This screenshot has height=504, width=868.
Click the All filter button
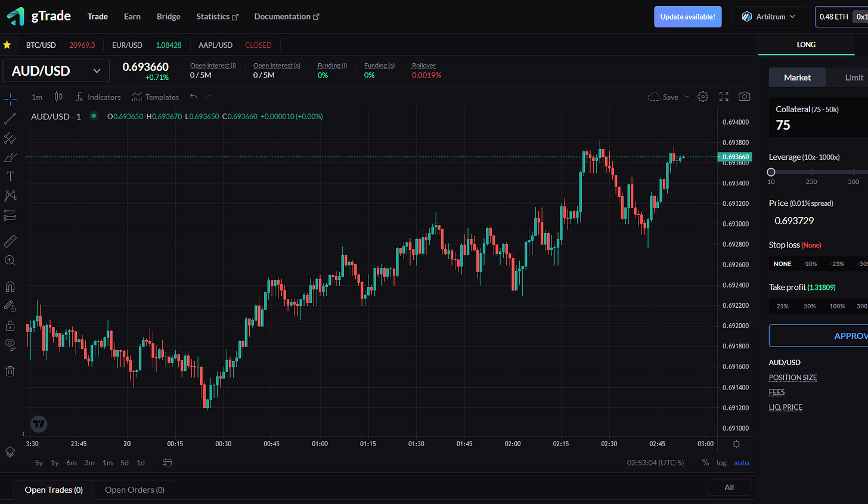tap(729, 487)
